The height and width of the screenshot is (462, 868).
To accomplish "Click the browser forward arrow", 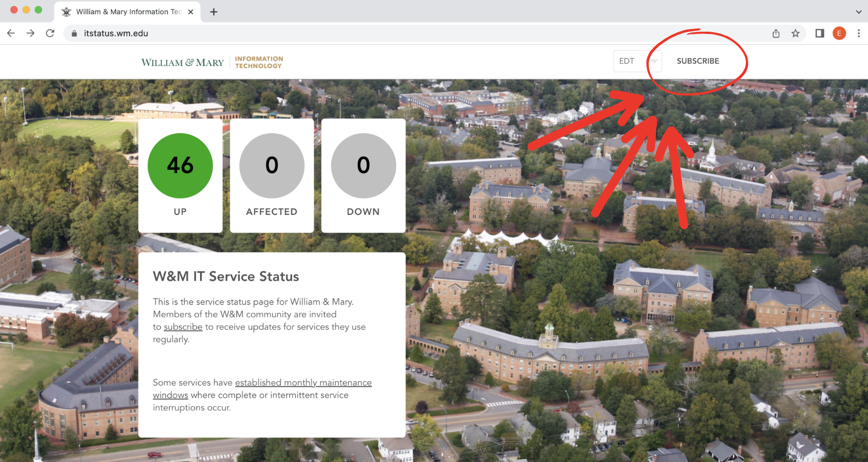I will click(x=30, y=33).
